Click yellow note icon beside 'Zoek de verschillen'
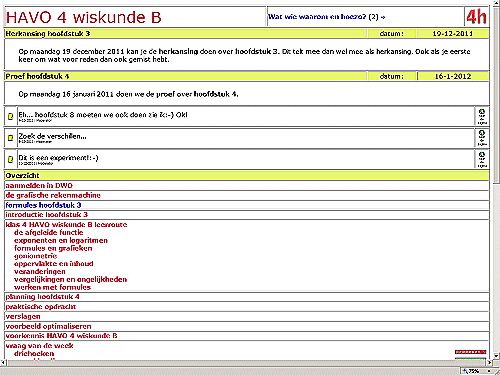This screenshot has width=500, height=375. 10,138
